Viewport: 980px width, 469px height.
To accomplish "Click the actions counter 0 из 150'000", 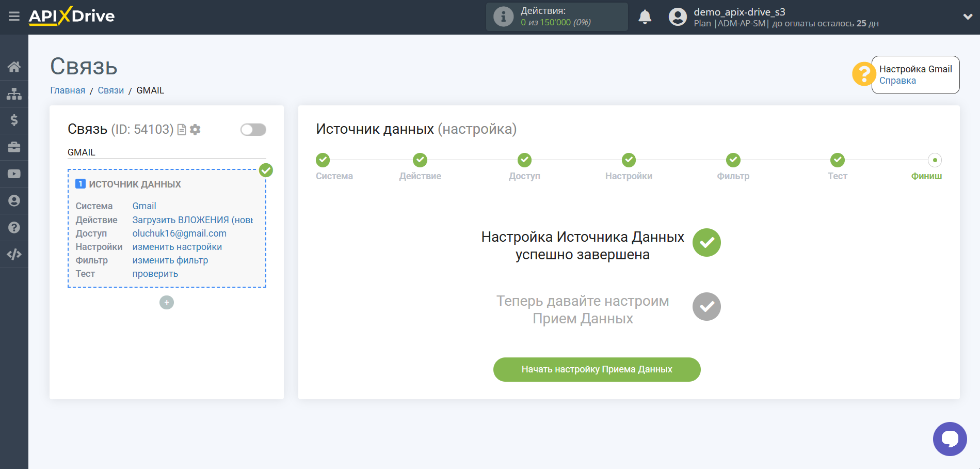I will click(x=556, y=23).
